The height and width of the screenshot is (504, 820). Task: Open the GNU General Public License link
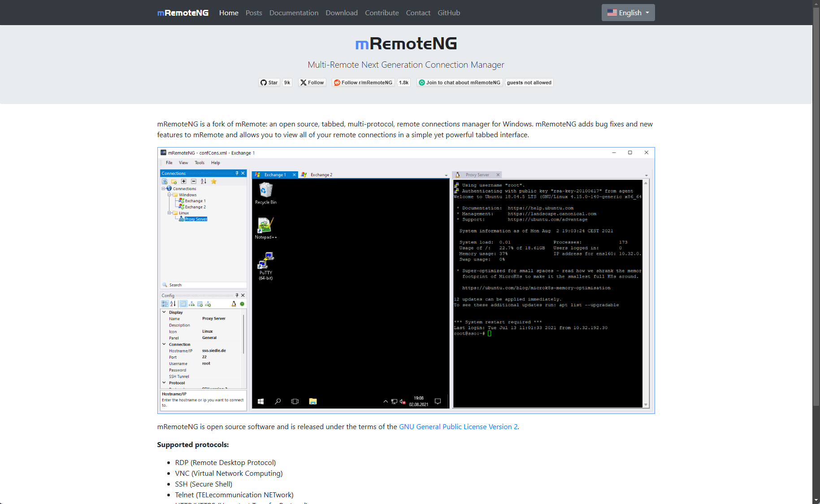coord(458,426)
